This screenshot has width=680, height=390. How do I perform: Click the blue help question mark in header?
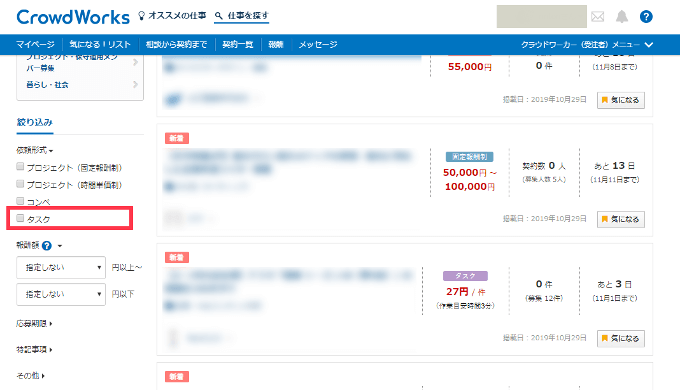pyautogui.click(x=646, y=17)
